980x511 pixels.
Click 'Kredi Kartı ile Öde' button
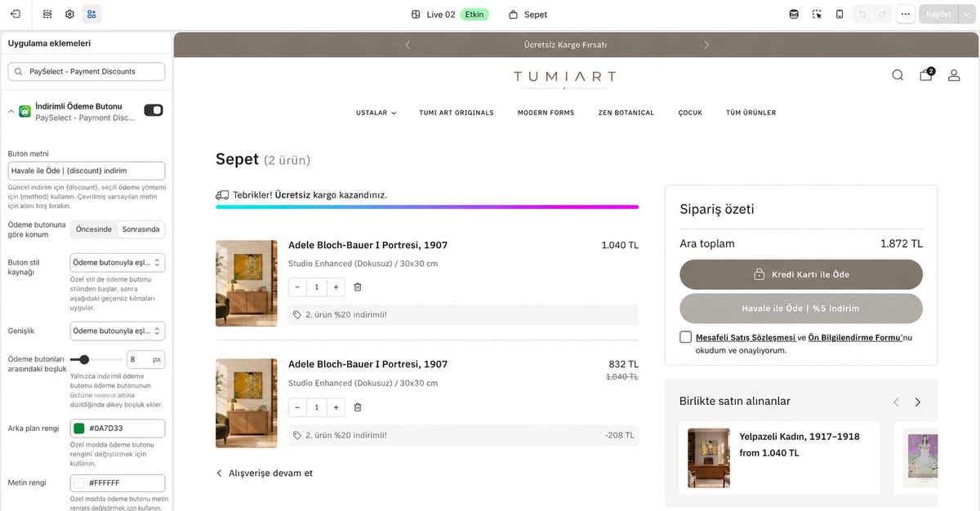pos(801,274)
